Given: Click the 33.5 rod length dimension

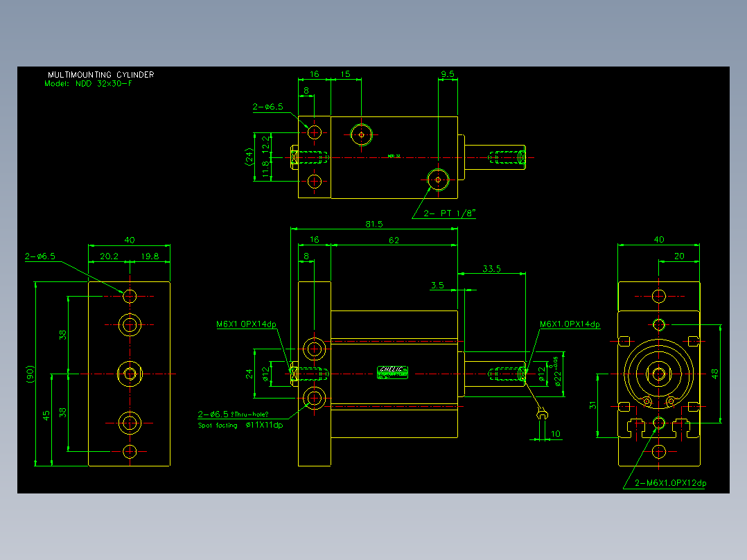Looking at the screenshot, I should (492, 269).
